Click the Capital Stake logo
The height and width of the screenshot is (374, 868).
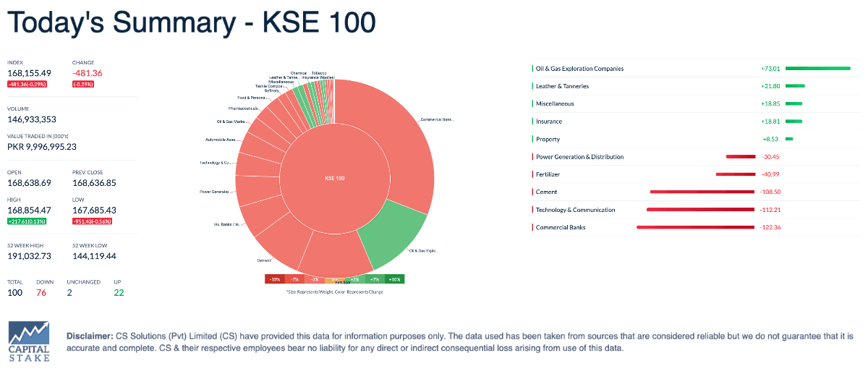[29, 342]
